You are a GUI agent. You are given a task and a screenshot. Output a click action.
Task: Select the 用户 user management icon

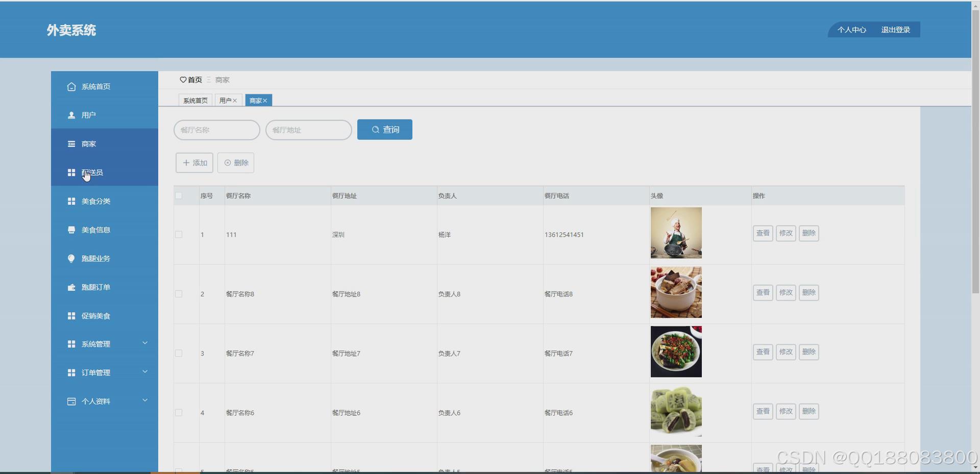click(x=71, y=115)
